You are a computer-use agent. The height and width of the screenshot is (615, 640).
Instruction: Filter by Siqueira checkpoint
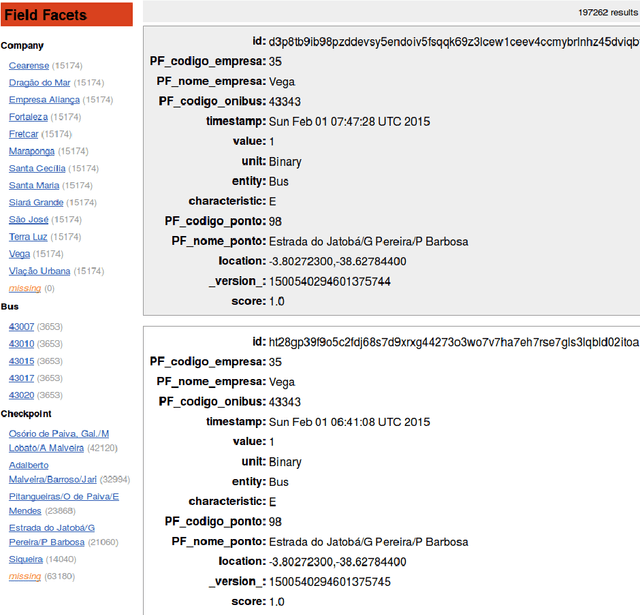(x=26, y=559)
